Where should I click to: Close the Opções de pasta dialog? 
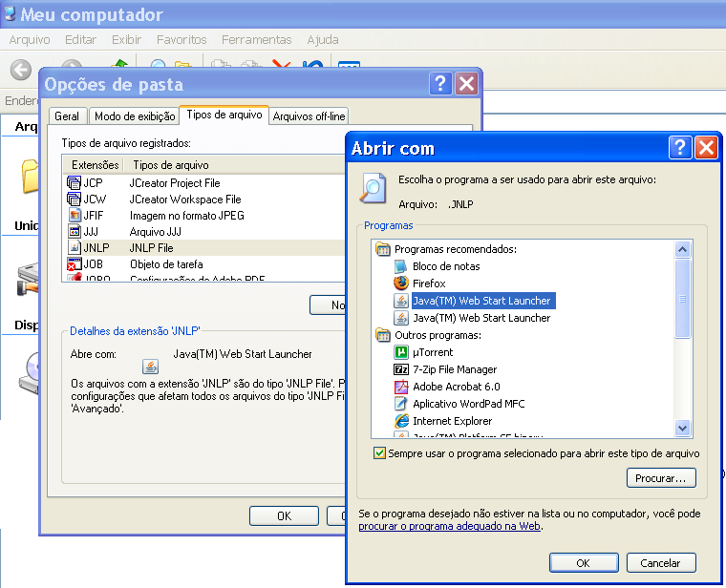(x=466, y=84)
